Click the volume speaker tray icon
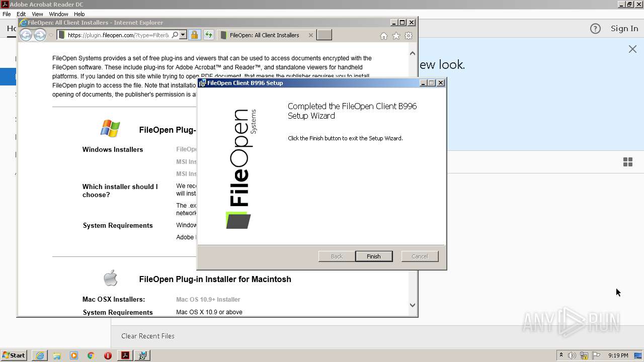 [572, 355]
